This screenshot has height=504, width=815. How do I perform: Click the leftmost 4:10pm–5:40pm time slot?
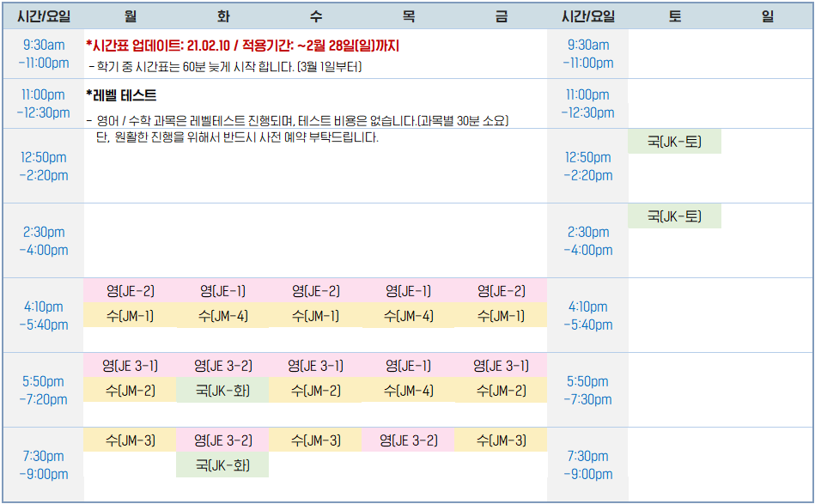[44, 315]
